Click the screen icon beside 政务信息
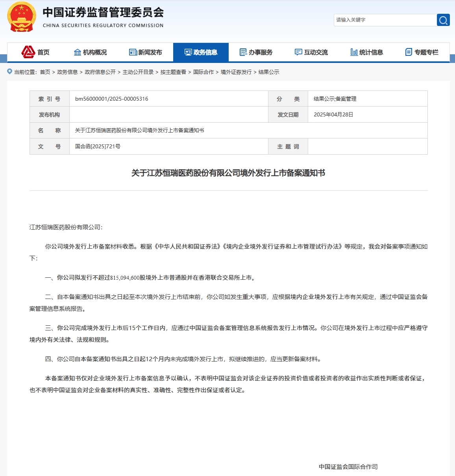Image resolution: width=455 pixels, height=476 pixels. tap(188, 52)
